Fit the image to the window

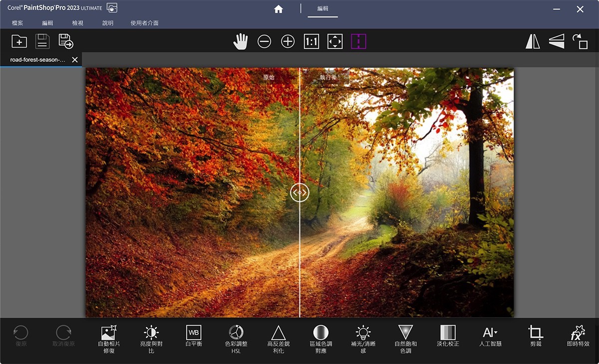pyautogui.click(x=334, y=41)
